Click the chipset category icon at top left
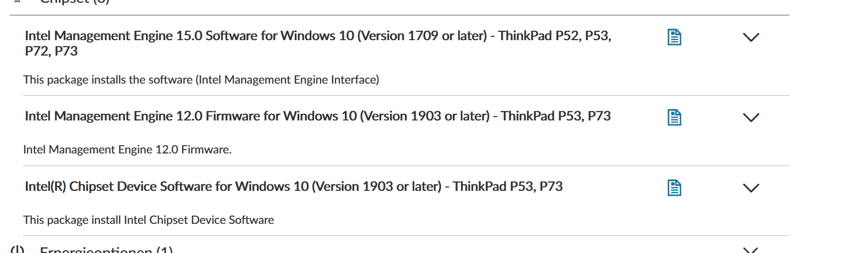868x253 pixels. click(x=18, y=2)
